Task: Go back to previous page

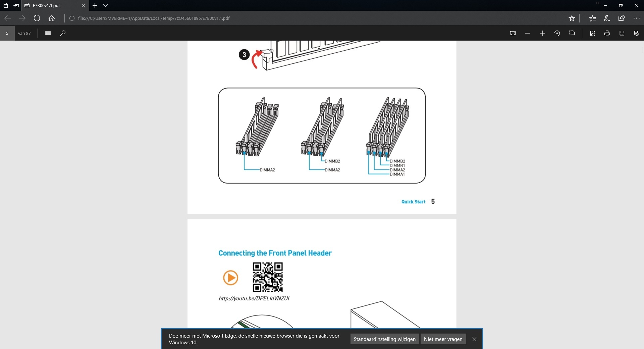Action: (x=7, y=18)
